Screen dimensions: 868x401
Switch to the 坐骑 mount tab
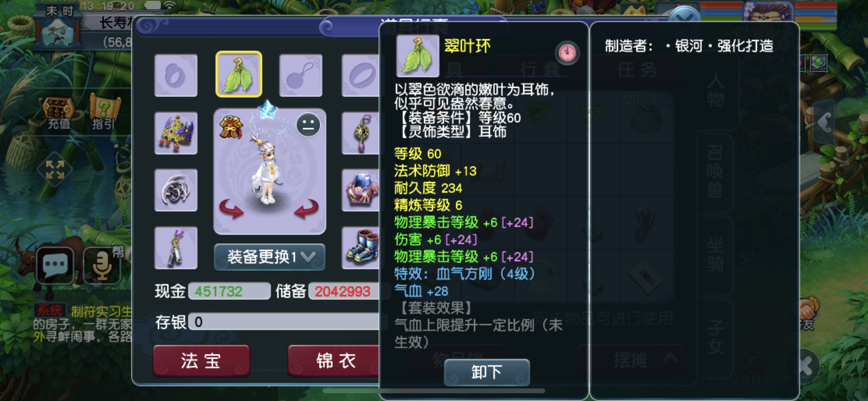[715, 255]
